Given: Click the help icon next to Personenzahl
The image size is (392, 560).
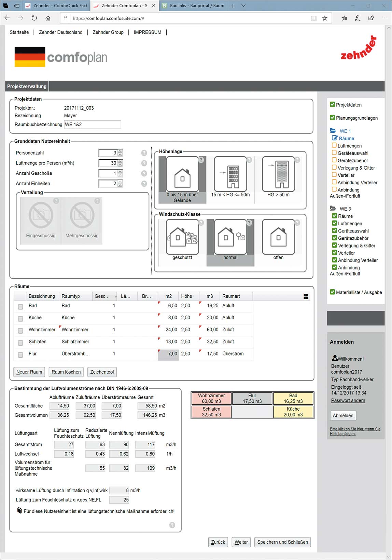Looking at the screenshot, I should click(144, 153).
